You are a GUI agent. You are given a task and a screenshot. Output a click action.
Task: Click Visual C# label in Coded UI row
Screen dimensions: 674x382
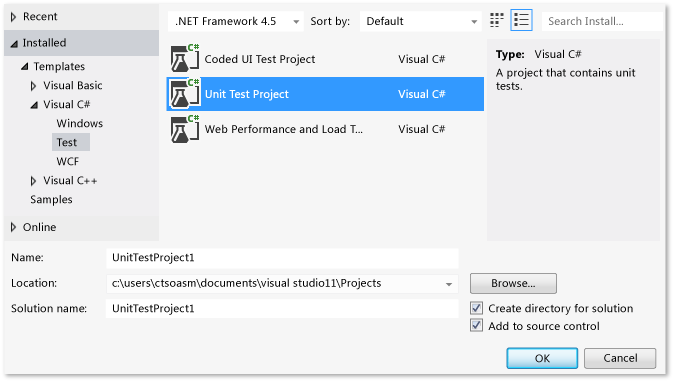coord(422,59)
